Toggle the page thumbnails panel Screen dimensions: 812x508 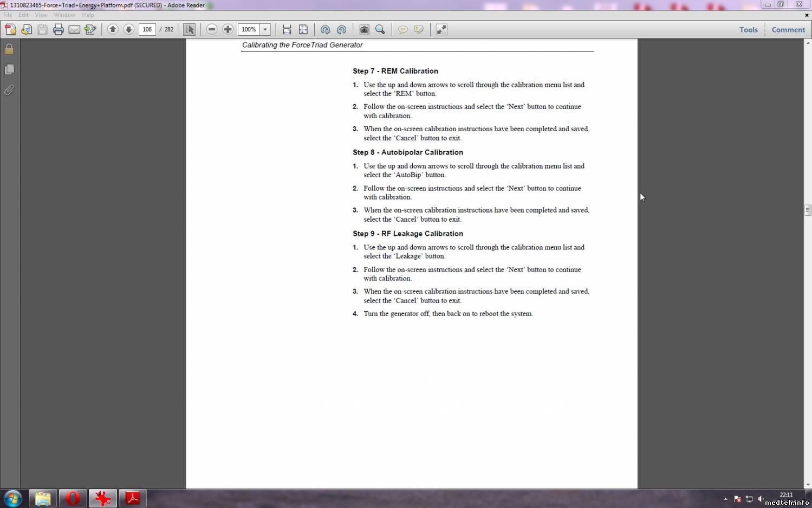coord(9,69)
